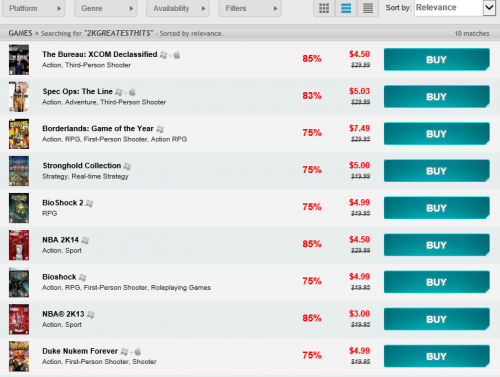This screenshot has width=500, height=377.
Task: Open The Bureau: XCOM Declassified title link
Action: [x=100, y=54]
